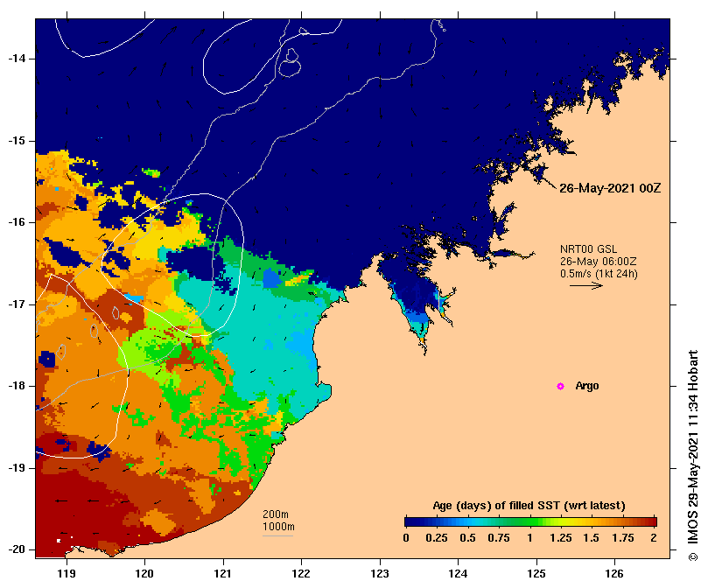Click longitude axis label 121
Viewport: 708px width, 588px height.
coord(223,573)
